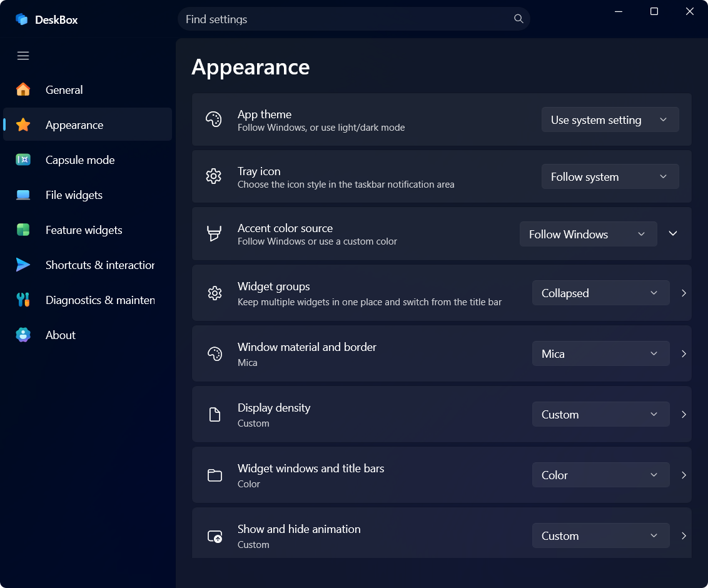Click the Capsule mode sidebar icon
Viewport: 708px width, 588px height.
pos(23,160)
